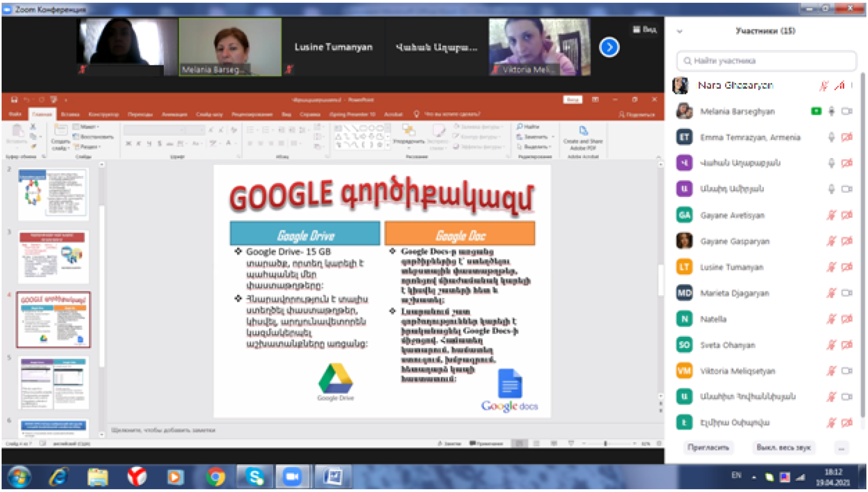Click the save icon in PowerPoint title bar

tap(14, 100)
